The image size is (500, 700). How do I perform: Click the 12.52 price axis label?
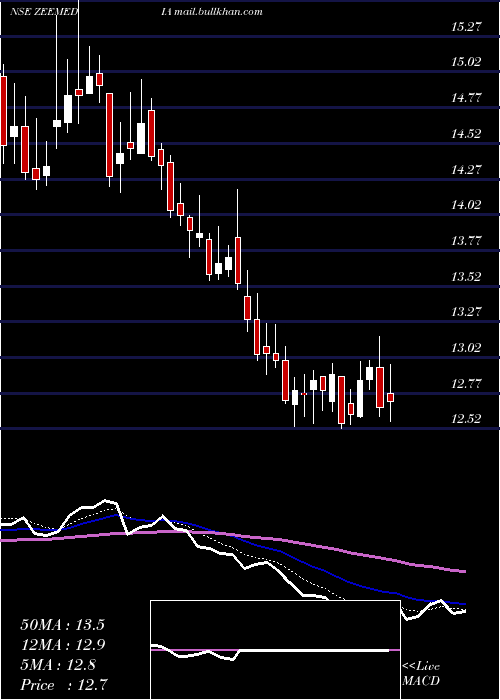click(x=467, y=419)
